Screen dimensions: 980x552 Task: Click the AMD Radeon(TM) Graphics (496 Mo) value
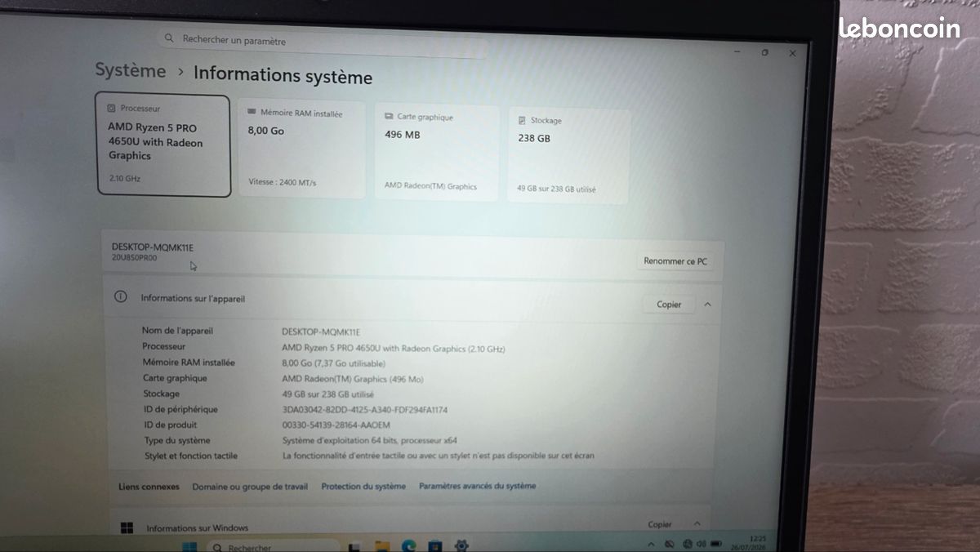(353, 379)
